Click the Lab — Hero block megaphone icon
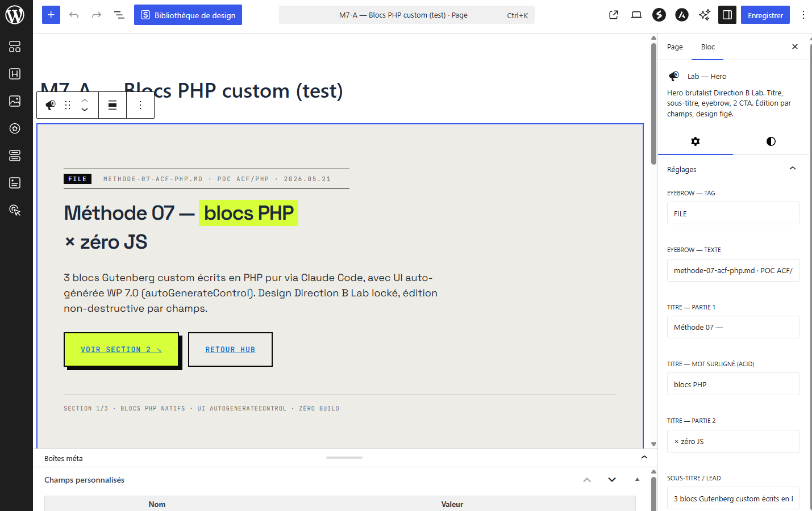812x511 pixels. pos(674,76)
